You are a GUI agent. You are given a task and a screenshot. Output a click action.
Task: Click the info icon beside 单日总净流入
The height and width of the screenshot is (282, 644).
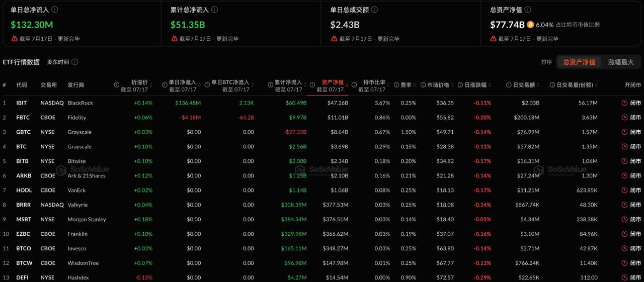pyautogui.click(x=55, y=10)
